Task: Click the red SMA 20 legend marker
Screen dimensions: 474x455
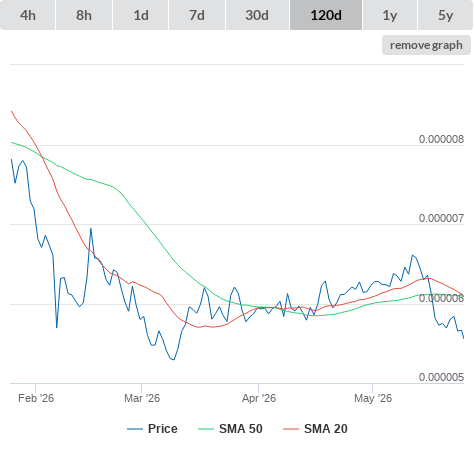Action: [291, 429]
